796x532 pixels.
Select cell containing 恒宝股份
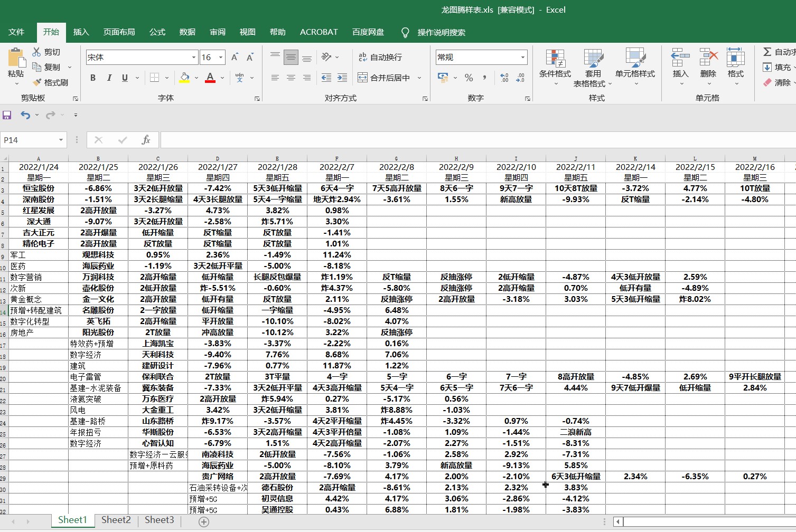tap(39, 188)
